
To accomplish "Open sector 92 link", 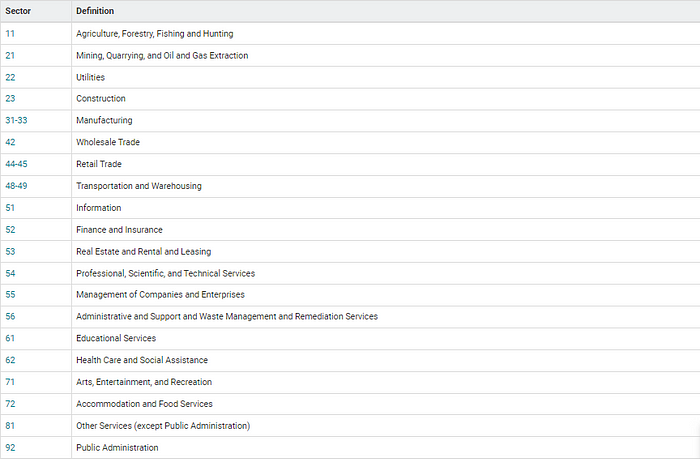I will pos(10,448).
